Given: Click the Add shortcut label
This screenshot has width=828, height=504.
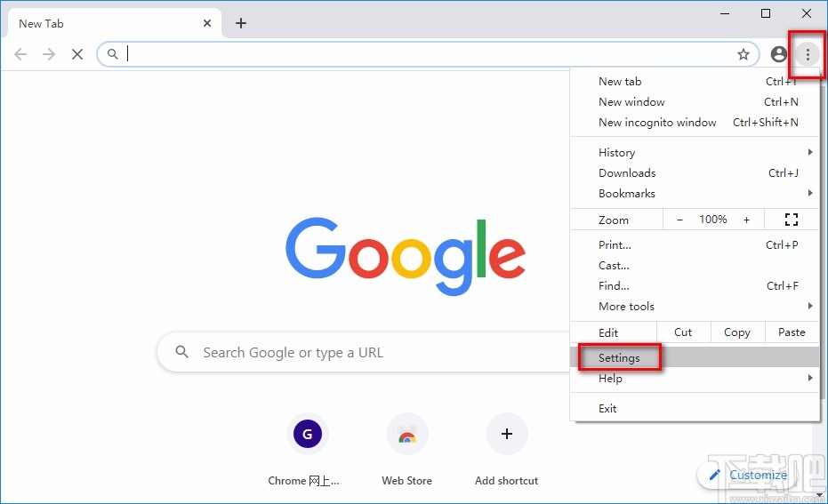Looking at the screenshot, I should pyautogui.click(x=506, y=481).
